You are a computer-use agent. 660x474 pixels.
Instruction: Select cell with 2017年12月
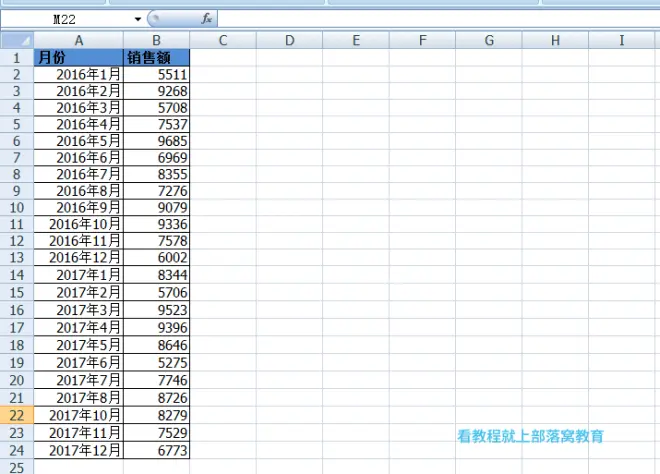[x=79, y=450]
